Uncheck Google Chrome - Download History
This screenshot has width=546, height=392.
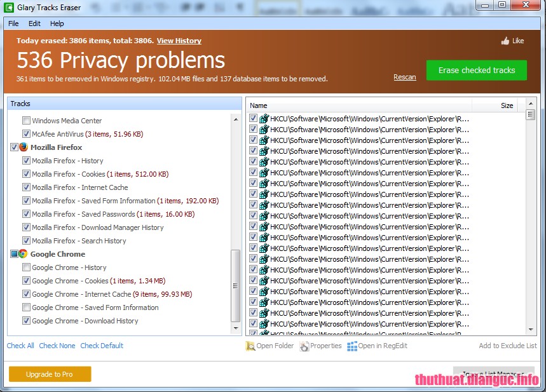[x=26, y=321]
